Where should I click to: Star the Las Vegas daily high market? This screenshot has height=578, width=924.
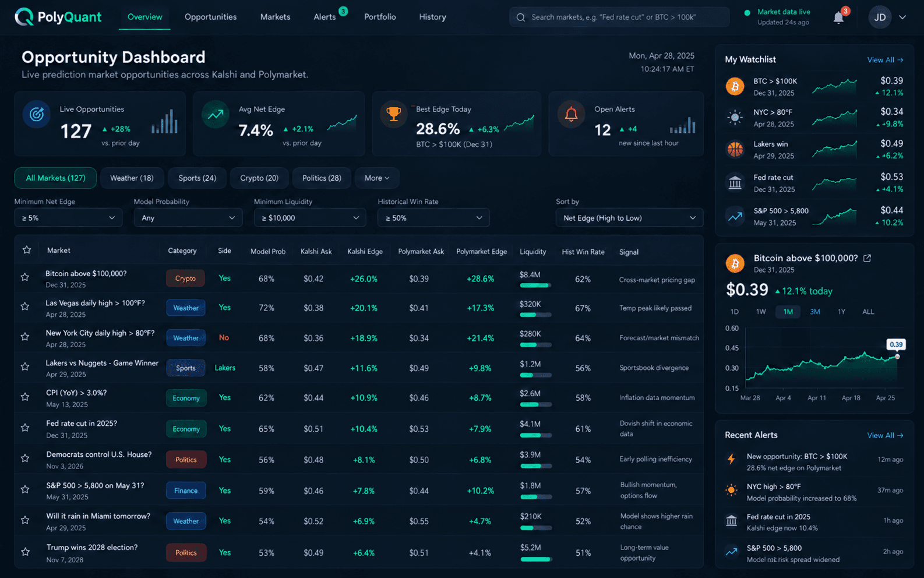(25, 306)
